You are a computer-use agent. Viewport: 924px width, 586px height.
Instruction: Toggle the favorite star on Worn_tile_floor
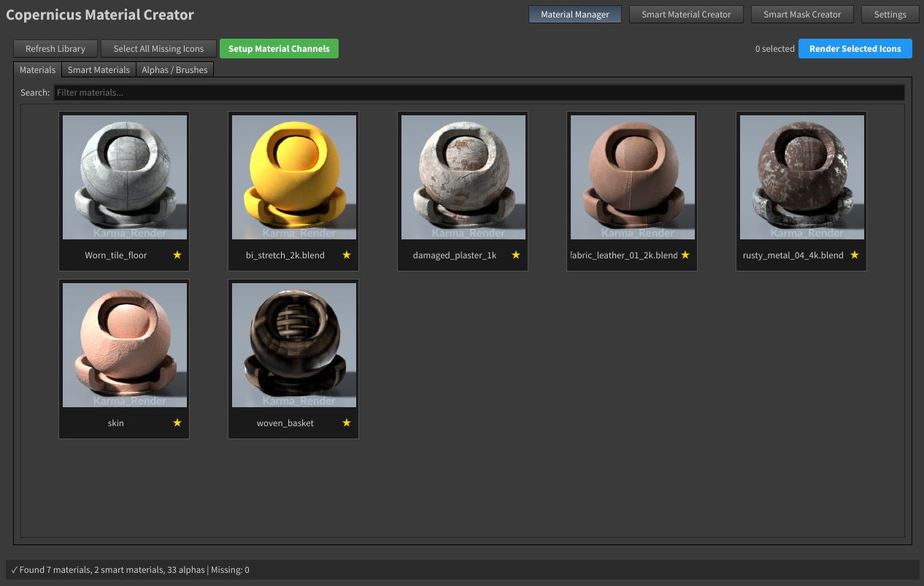177,255
